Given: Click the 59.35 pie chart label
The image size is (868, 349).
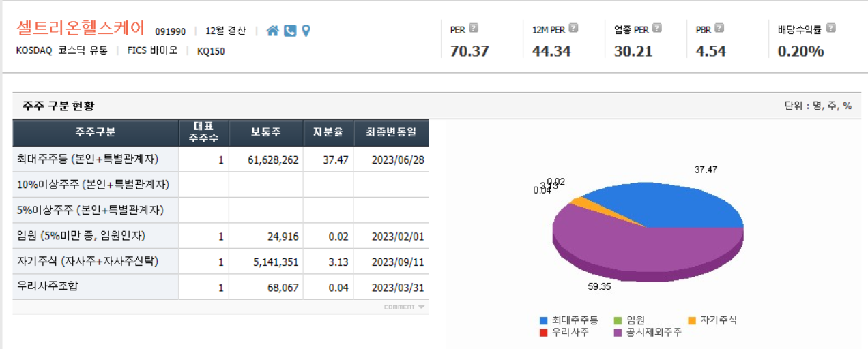Looking at the screenshot, I should coord(599,286).
